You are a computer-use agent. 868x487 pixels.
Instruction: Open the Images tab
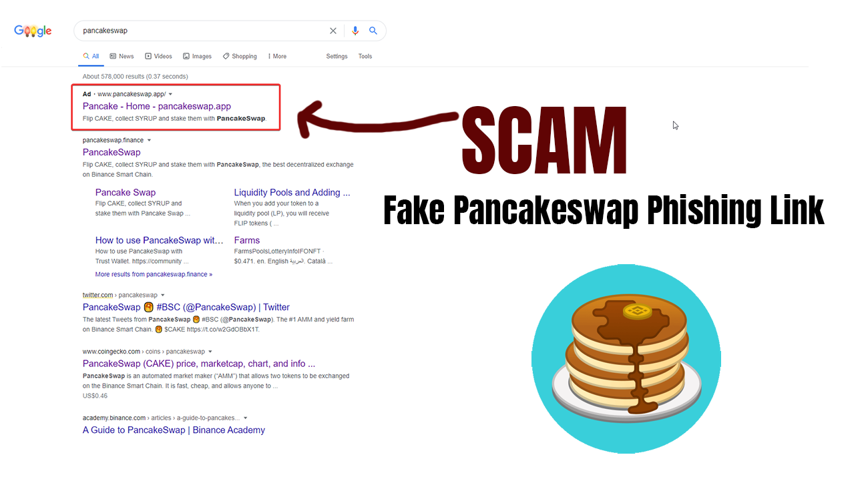[x=197, y=56]
